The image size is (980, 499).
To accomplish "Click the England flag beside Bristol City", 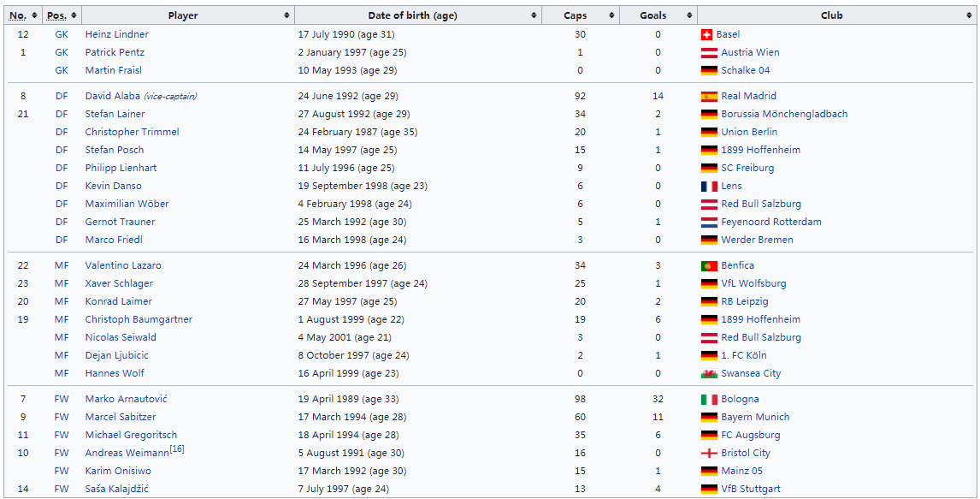I will 709,454.
